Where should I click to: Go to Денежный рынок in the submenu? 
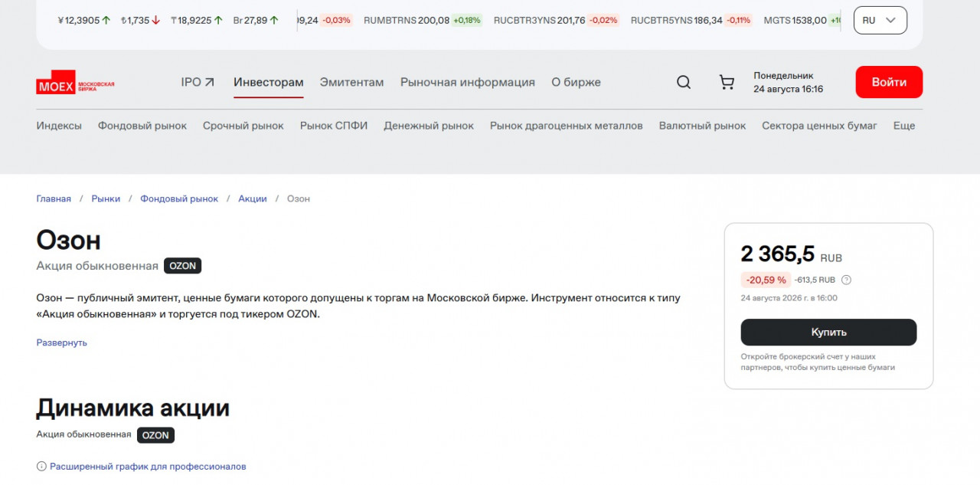click(429, 126)
